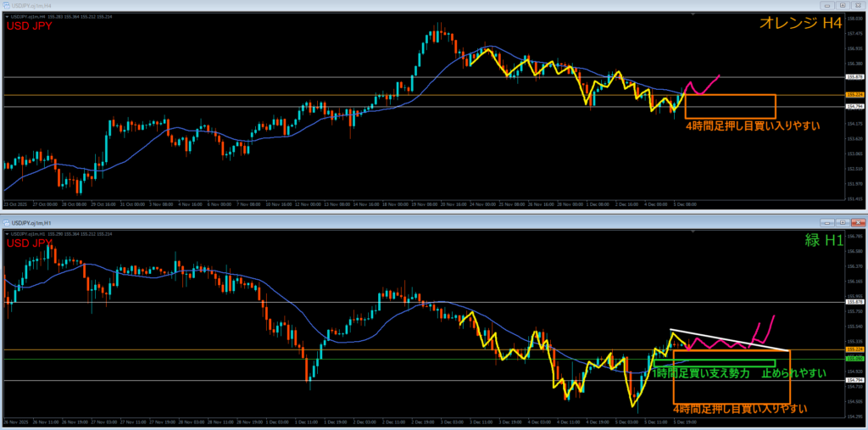
Task: Click the H1 chart window icon
Action: [7, 223]
